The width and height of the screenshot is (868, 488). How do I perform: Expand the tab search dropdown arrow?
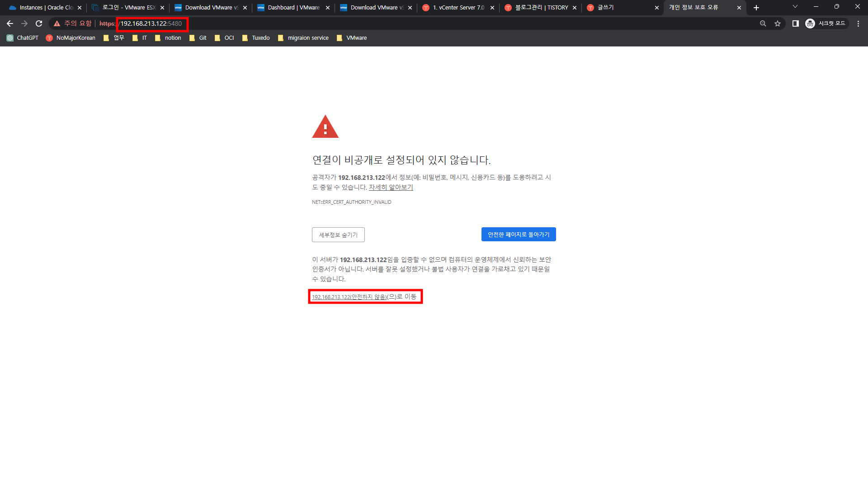tap(795, 7)
